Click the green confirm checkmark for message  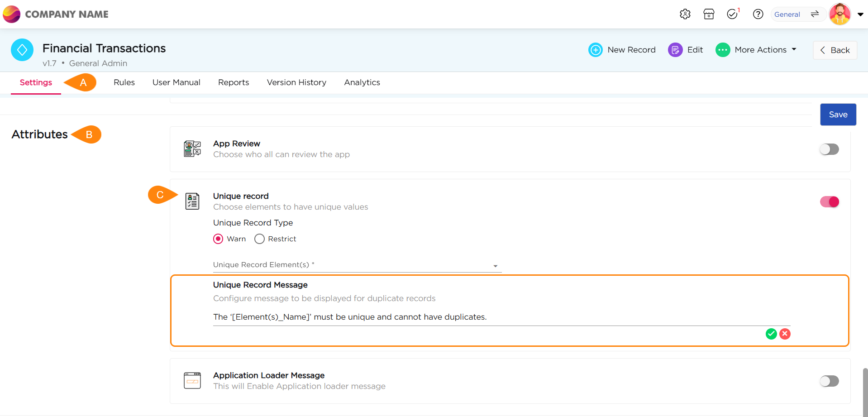coord(771,334)
